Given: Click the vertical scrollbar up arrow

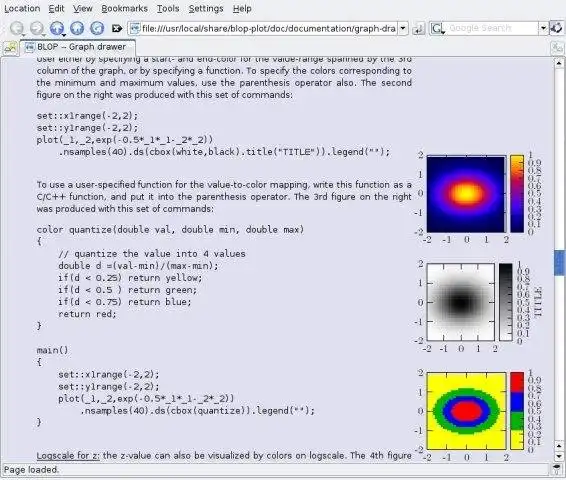Looking at the screenshot, I should tap(559, 63).
